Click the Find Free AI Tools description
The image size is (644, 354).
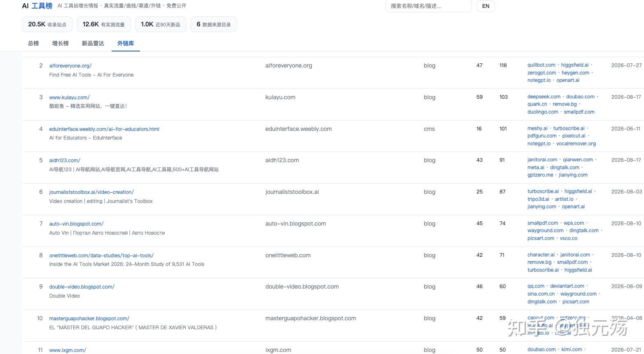pyautogui.click(x=91, y=75)
